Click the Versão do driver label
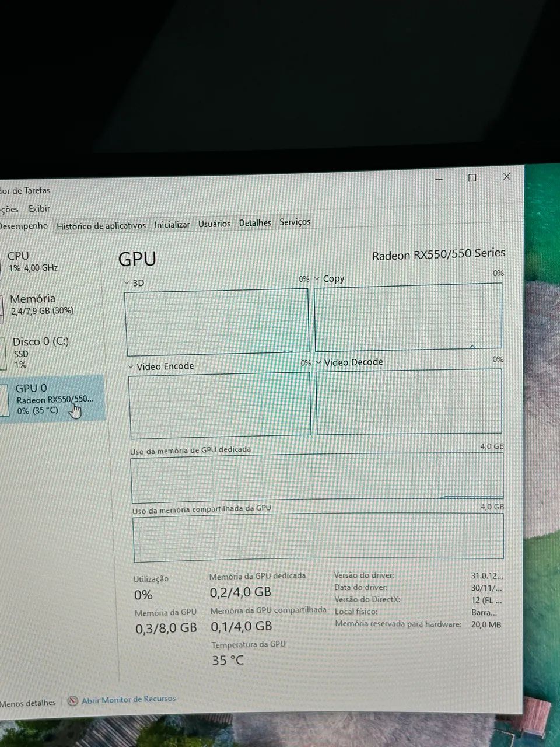Viewport: 560px width, 747px height. (364, 575)
